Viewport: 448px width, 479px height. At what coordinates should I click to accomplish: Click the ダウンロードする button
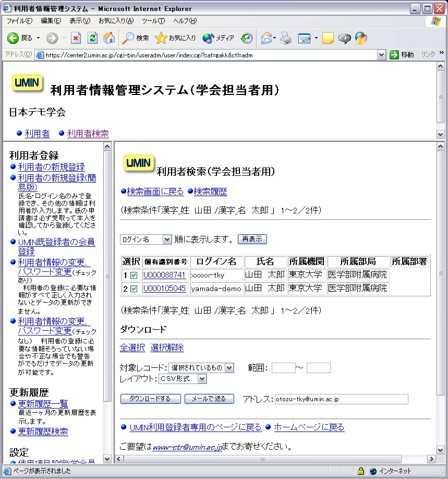tap(150, 399)
